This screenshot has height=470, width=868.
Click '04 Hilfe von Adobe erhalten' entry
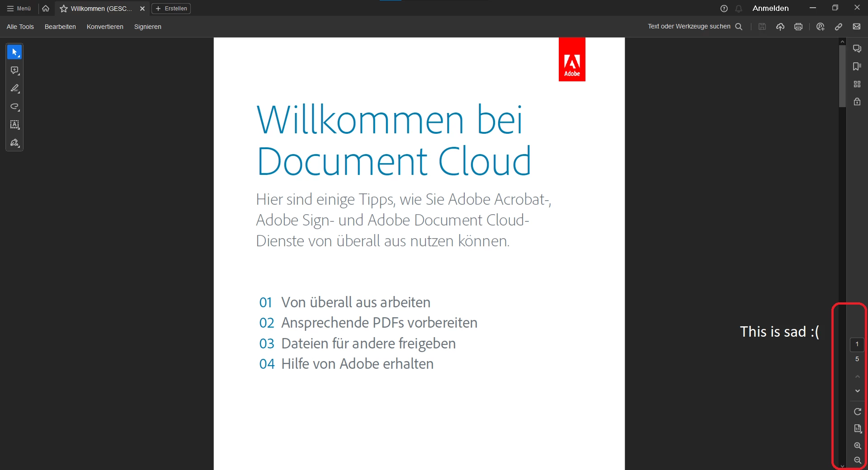[346, 364]
